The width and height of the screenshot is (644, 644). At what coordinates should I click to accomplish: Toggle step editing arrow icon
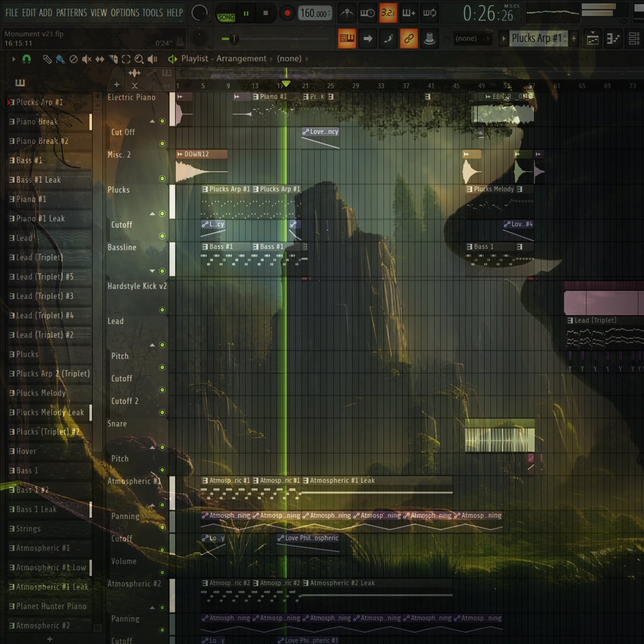[368, 39]
